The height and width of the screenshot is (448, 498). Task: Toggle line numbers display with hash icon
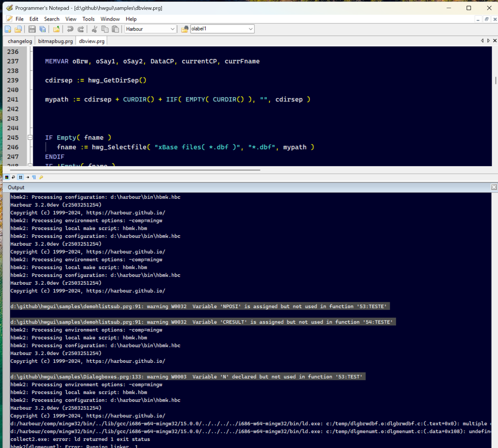pos(21,177)
